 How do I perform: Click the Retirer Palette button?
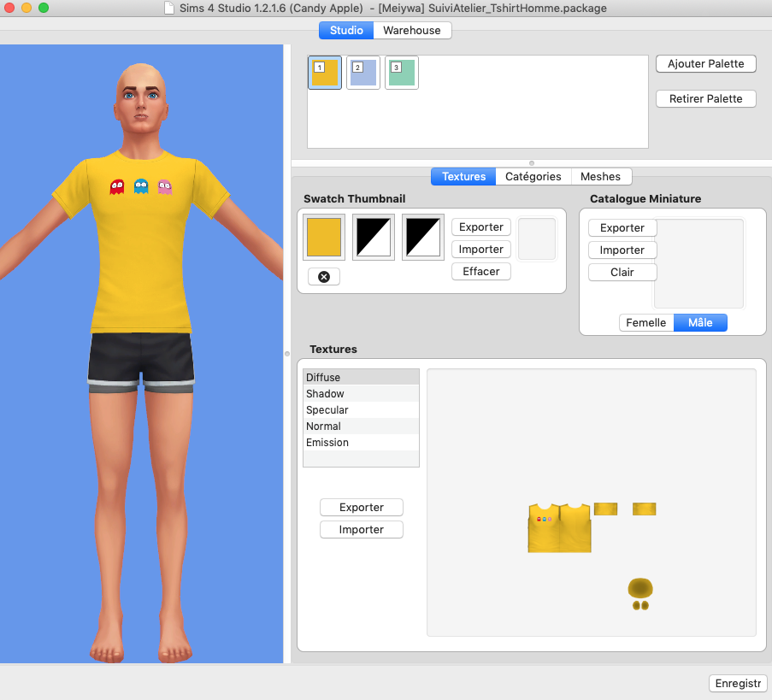(x=705, y=98)
